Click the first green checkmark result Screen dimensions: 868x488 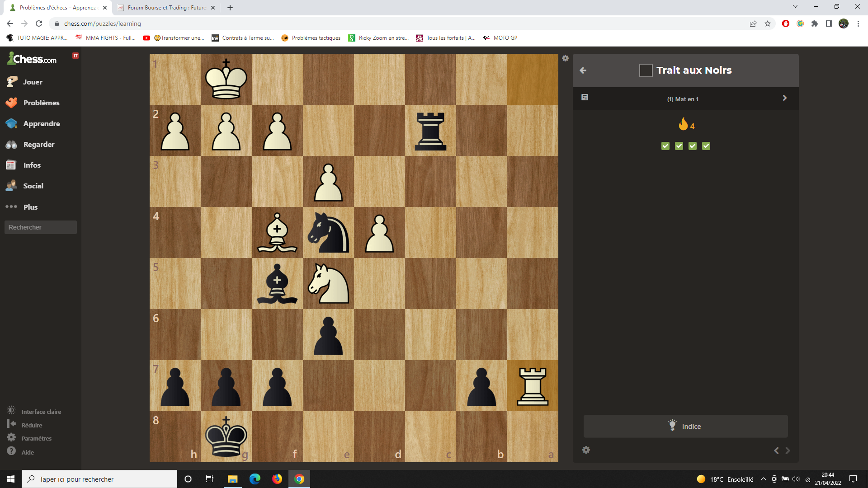(665, 146)
